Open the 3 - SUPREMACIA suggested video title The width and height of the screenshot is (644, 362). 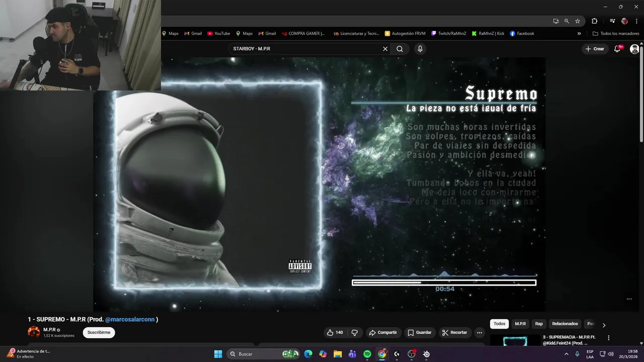[569, 340]
